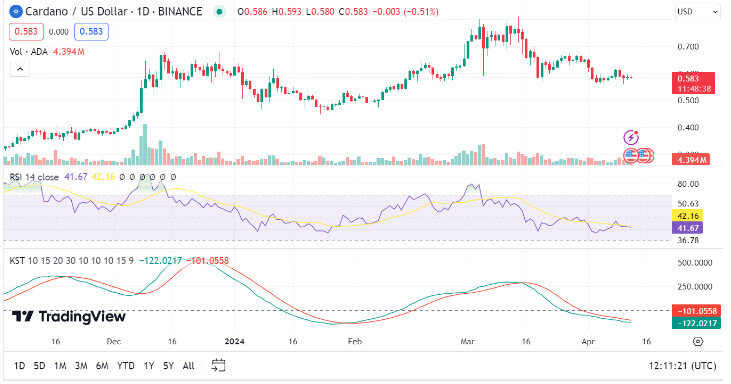
Task: Select the 1D time range
Action: (x=20, y=366)
